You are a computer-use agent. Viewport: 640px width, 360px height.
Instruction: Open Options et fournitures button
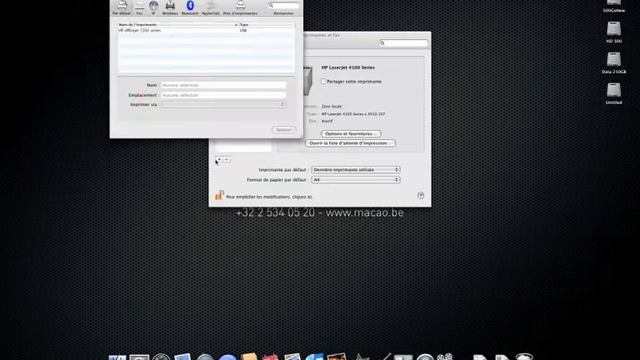tap(351, 134)
